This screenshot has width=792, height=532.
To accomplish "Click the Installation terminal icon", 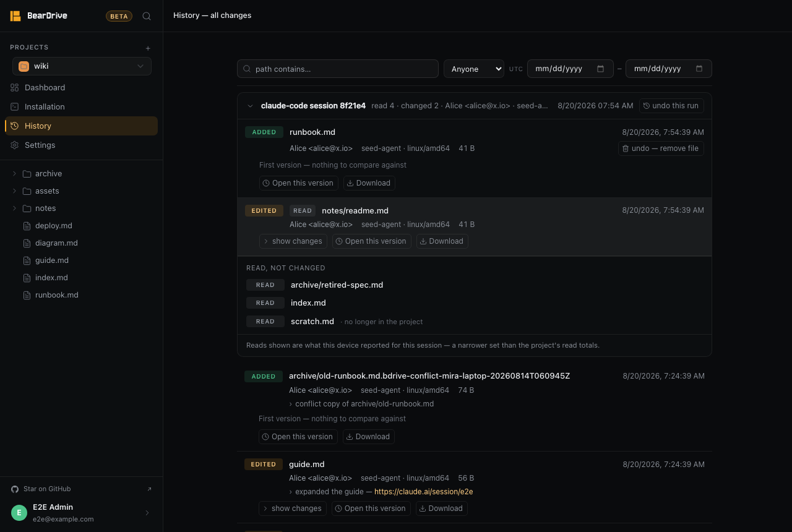I will click(15, 107).
